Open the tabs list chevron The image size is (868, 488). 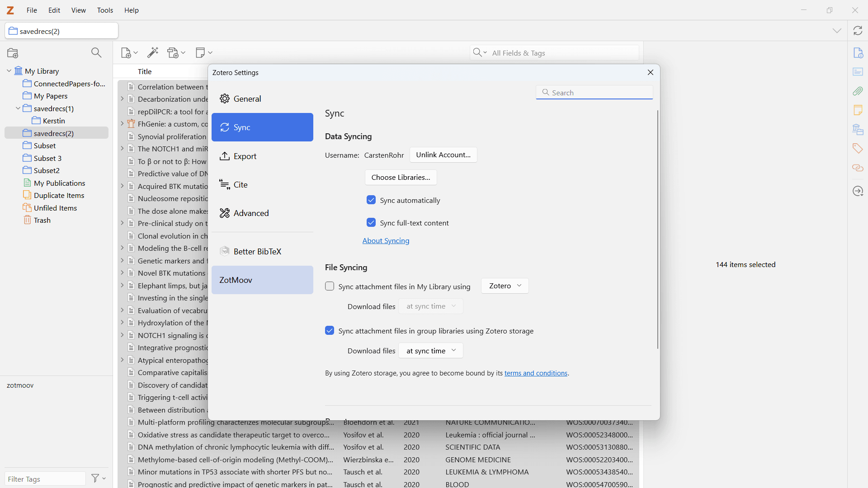(x=837, y=31)
